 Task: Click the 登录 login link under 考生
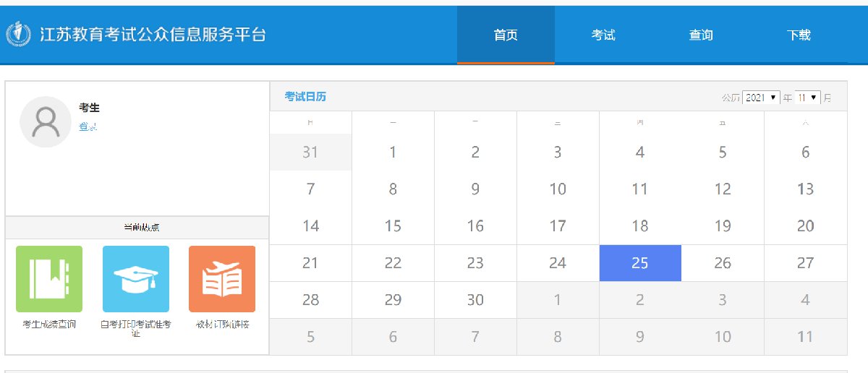click(88, 127)
